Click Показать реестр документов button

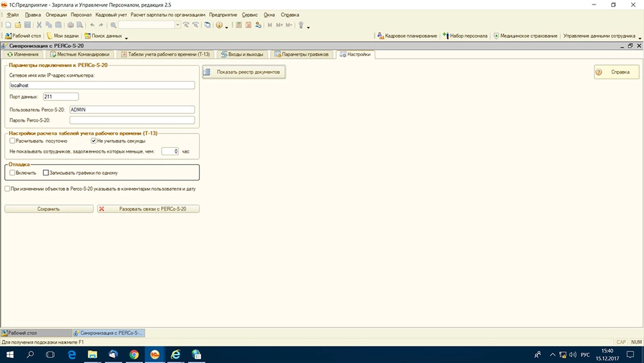243,72
